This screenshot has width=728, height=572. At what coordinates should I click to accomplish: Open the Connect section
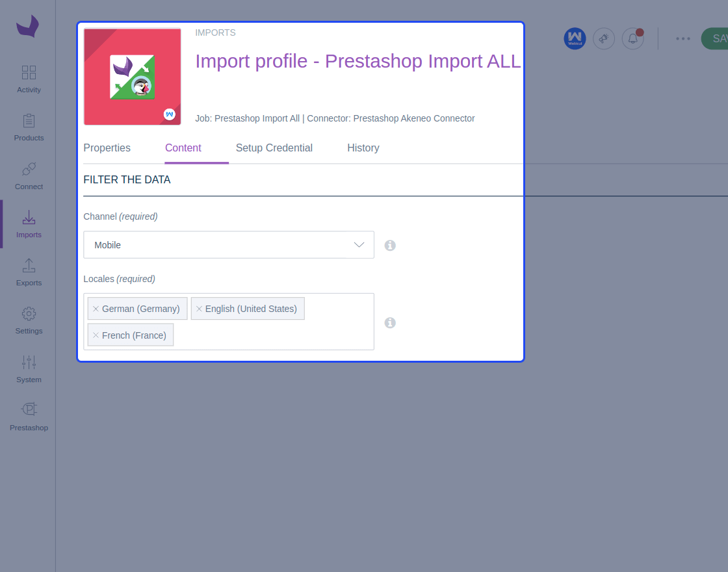pos(29,176)
